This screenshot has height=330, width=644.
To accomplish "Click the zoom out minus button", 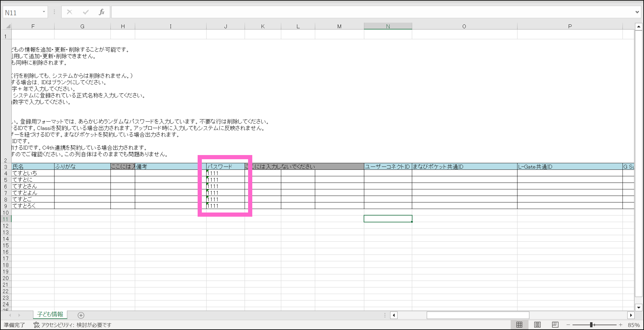I will point(568,325).
